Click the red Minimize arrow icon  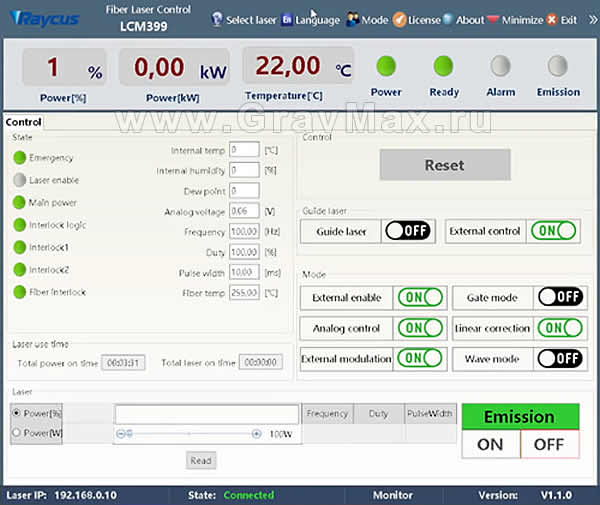pos(493,19)
